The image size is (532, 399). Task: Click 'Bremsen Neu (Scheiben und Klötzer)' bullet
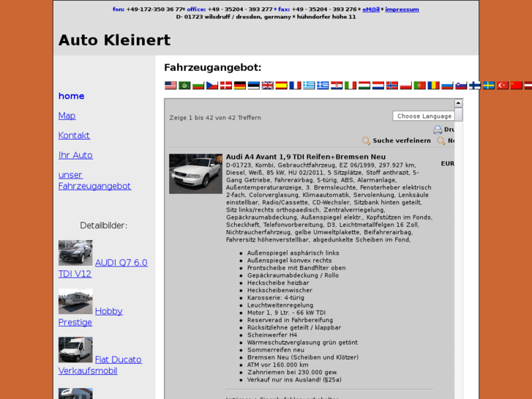[303, 357]
